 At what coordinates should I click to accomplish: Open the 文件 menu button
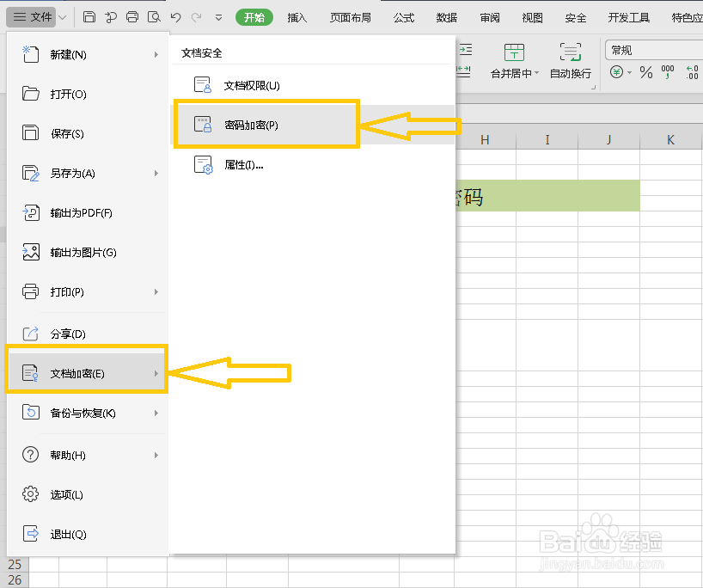click(x=32, y=17)
